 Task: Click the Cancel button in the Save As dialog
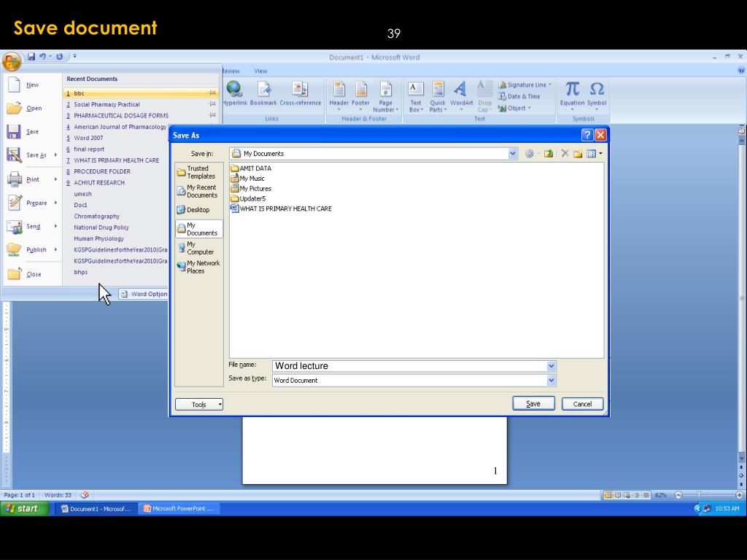click(582, 404)
